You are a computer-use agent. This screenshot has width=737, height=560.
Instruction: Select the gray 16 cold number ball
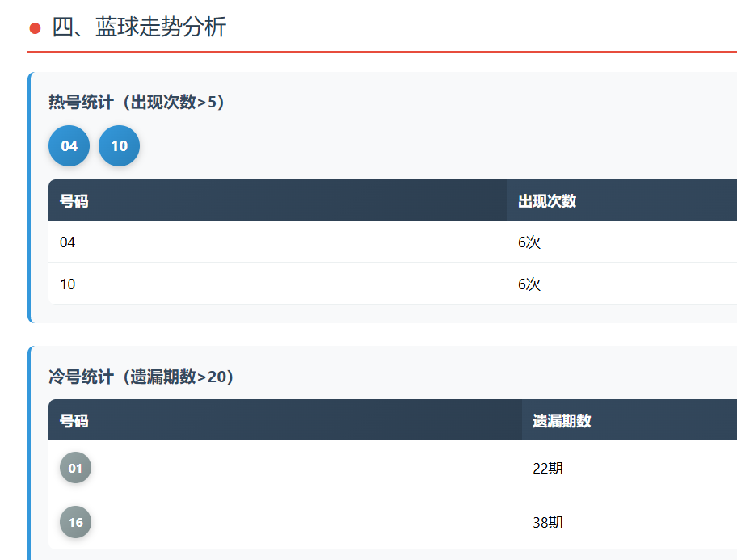point(75,522)
